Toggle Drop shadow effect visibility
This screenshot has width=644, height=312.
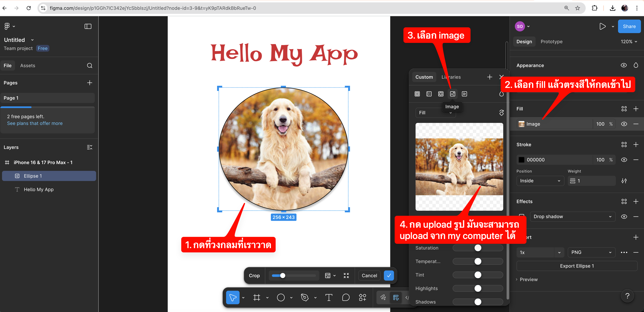[624, 217]
